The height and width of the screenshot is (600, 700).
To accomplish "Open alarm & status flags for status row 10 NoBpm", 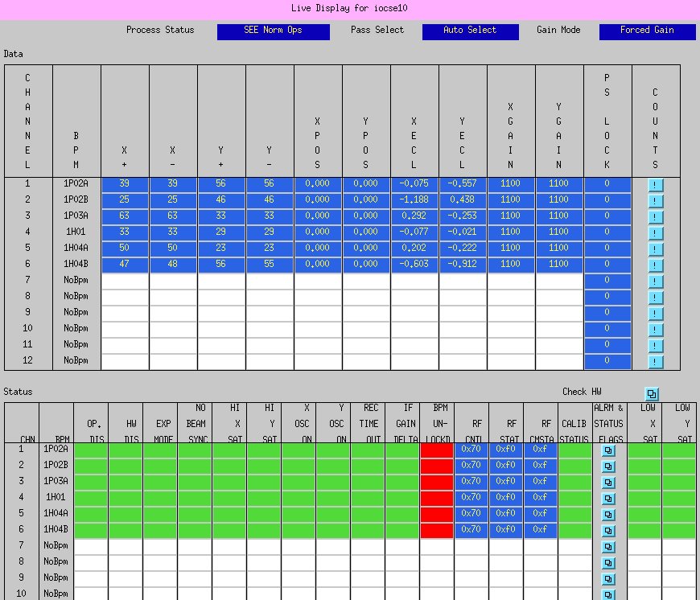I will 608,594.
